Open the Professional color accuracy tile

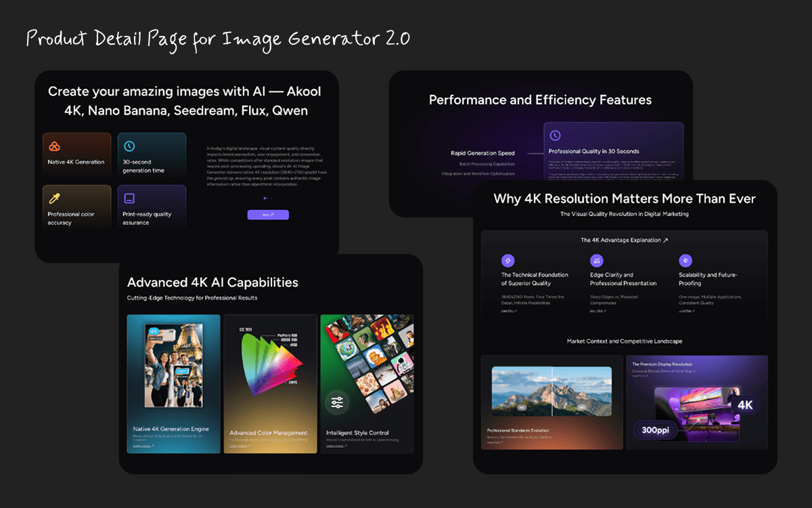point(76,207)
